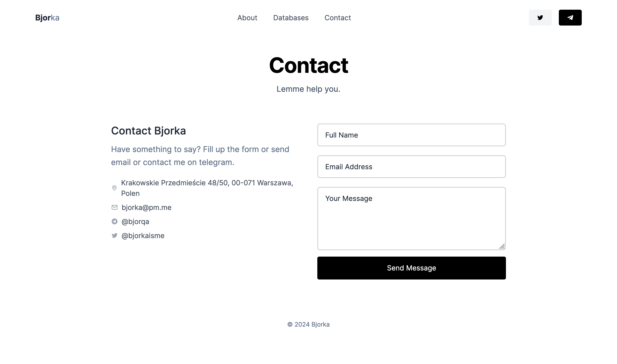Image resolution: width=617 pixels, height=364 pixels.
Task: Click the Bjorka logo in header
Action: pyautogui.click(x=47, y=18)
